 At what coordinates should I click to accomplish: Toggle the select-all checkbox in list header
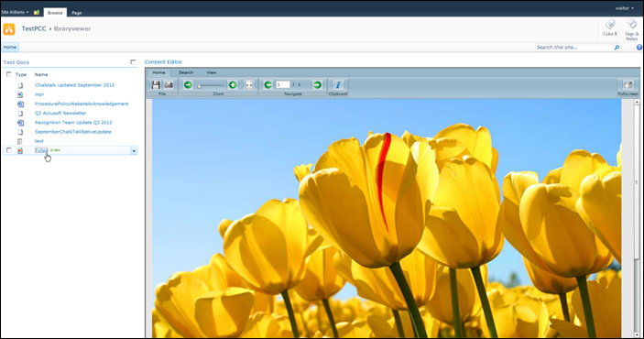8,74
